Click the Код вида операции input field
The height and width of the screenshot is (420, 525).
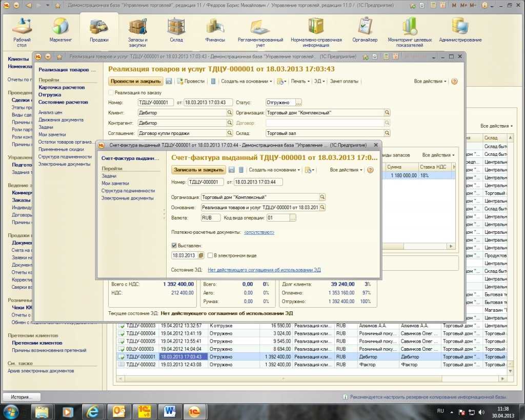[x=277, y=217]
